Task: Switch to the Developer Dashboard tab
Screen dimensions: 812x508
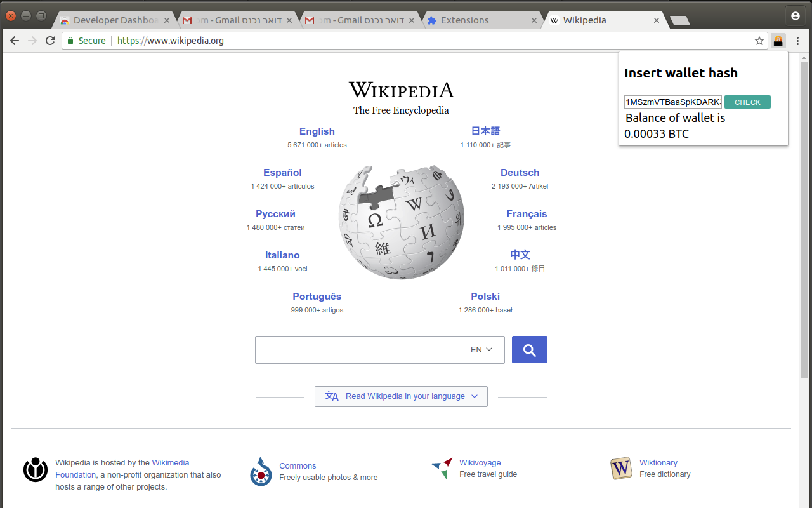Action: (x=114, y=20)
